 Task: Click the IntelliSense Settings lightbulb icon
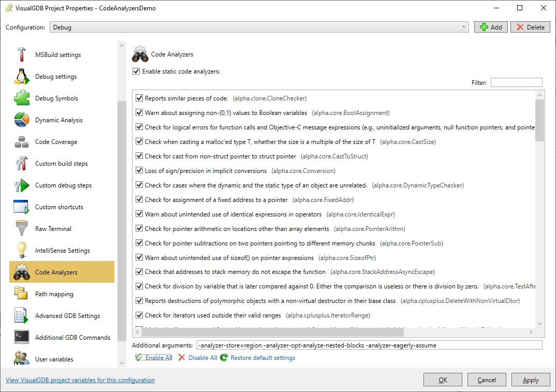pos(22,250)
